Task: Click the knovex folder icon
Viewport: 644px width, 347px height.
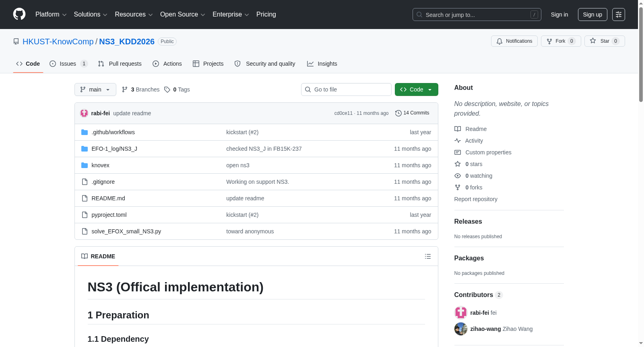Action: click(85, 165)
